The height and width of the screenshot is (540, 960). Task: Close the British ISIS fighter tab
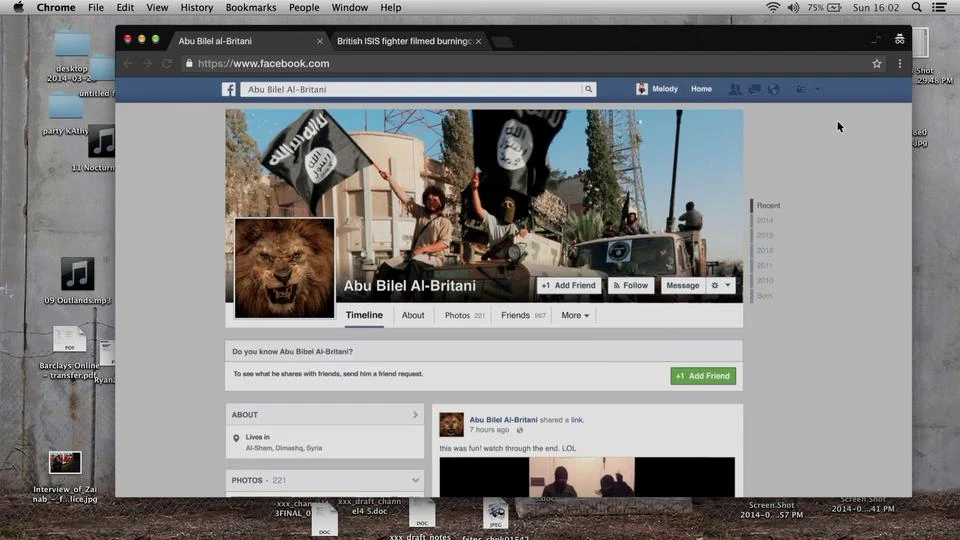(478, 42)
